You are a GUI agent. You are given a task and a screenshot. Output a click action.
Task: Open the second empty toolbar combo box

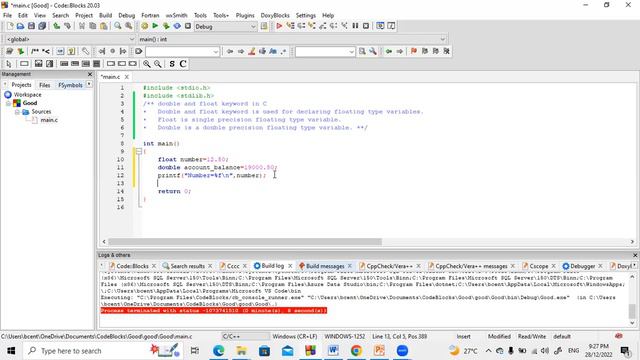[325, 52]
